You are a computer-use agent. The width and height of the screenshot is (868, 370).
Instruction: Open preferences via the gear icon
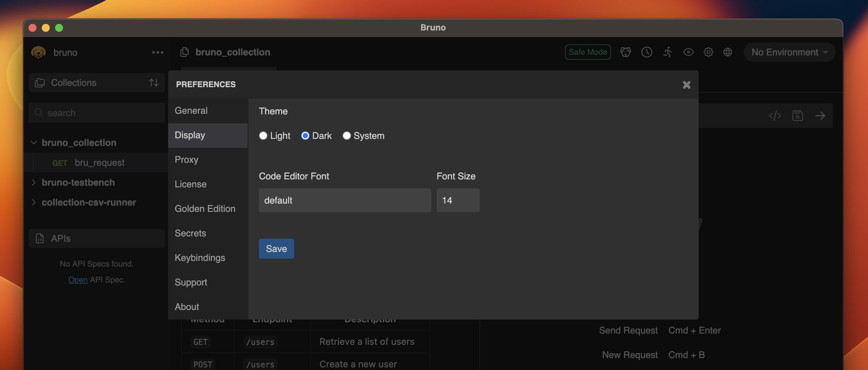click(x=708, y=52)
